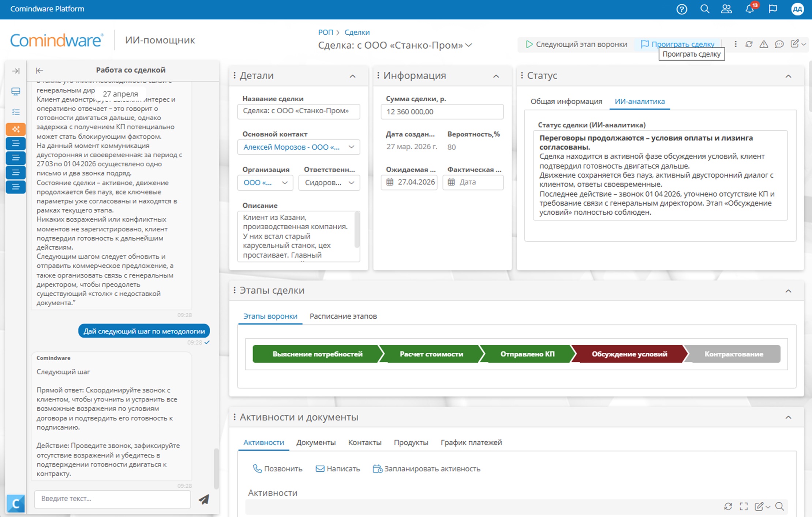The image size is (812, 517).
Task: Click the edit form pencil icon in toolbar
Action: pos(795,44)
